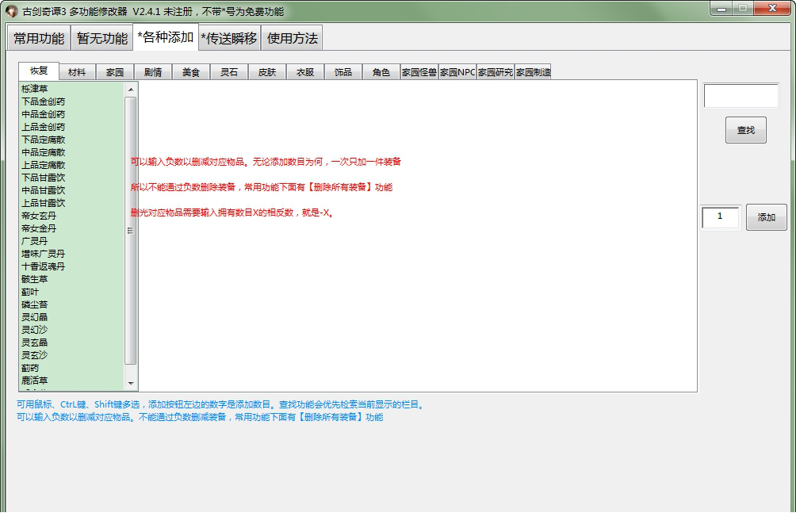The image size is (796, 532).
Task: Select 下品金创药 in the item list
Action: pos(72,101)
